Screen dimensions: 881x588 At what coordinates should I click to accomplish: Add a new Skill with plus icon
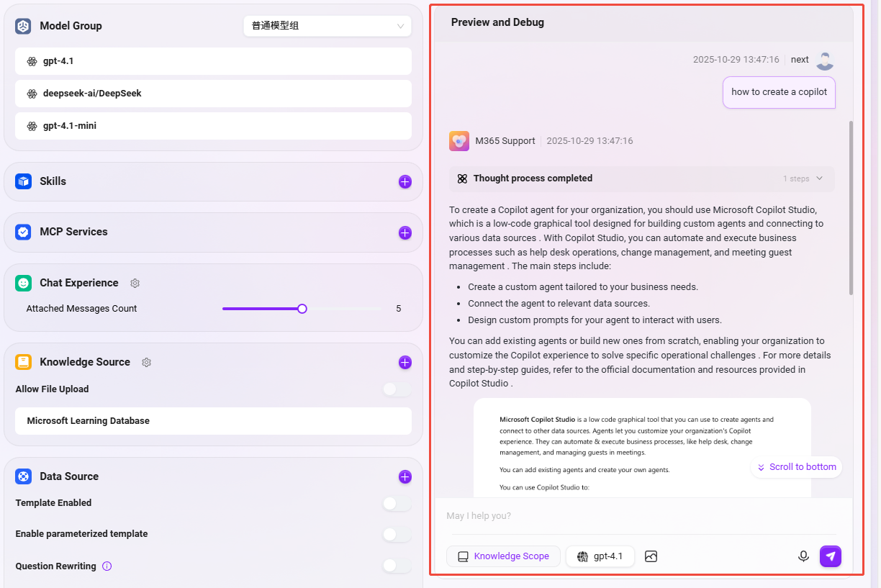(405, 182)
